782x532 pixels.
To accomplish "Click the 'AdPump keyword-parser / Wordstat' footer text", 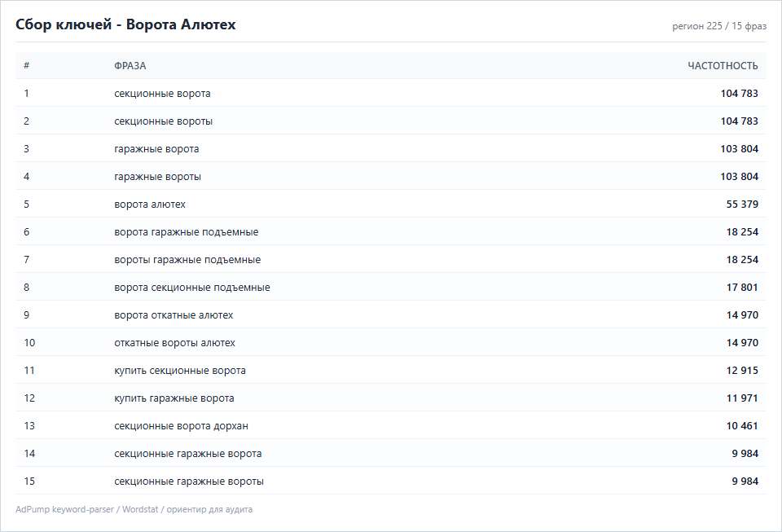I will (x=87, y=509).
